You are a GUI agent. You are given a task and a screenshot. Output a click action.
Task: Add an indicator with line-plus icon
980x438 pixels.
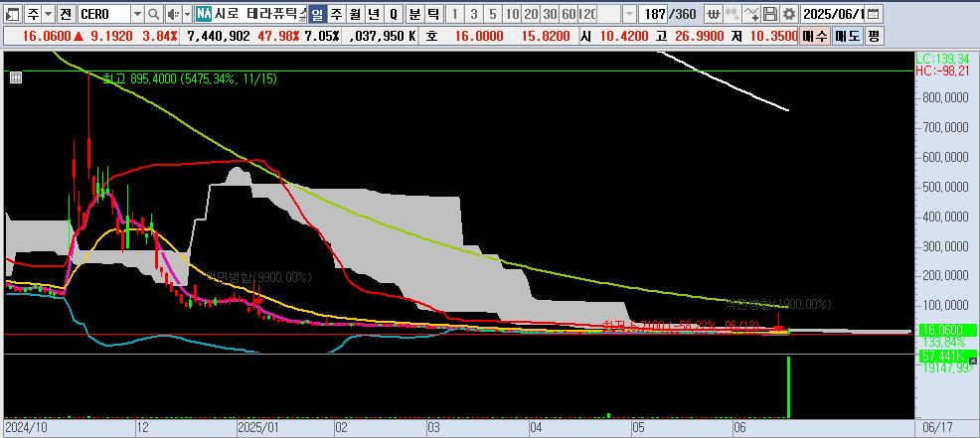click(x=751, y=13)
